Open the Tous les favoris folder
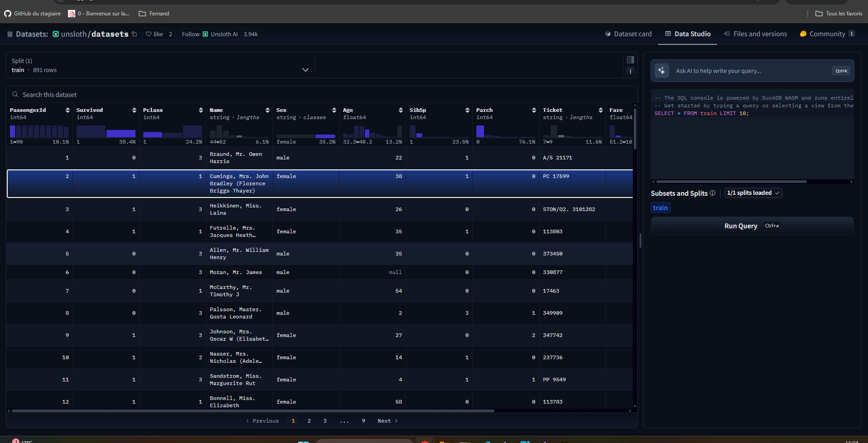Viewport: 868px width, 443px height. tap(839, 14)
